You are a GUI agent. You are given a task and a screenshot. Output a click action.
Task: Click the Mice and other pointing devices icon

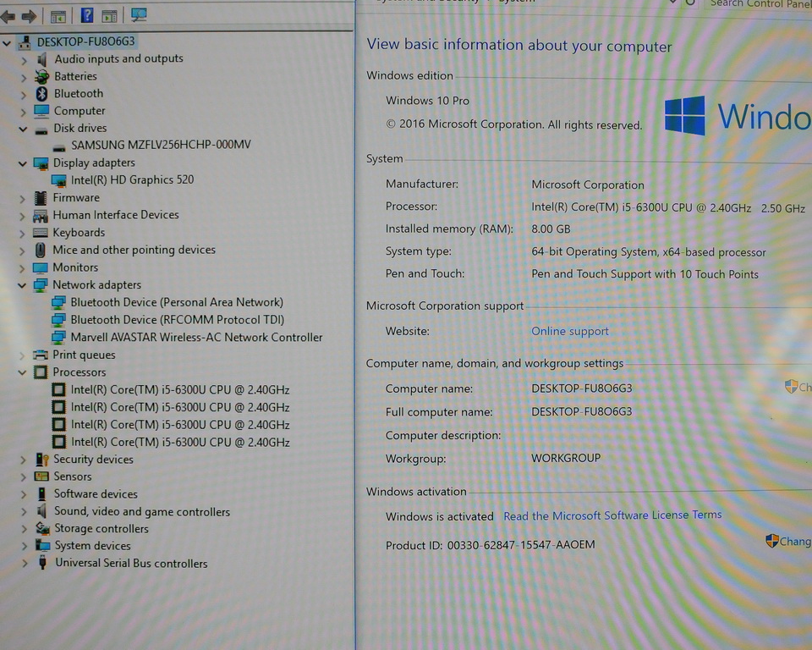point(40,251)
